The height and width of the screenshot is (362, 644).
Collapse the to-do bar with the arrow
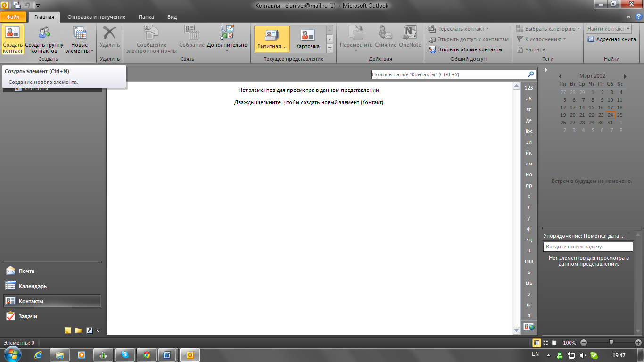(546, 70)
